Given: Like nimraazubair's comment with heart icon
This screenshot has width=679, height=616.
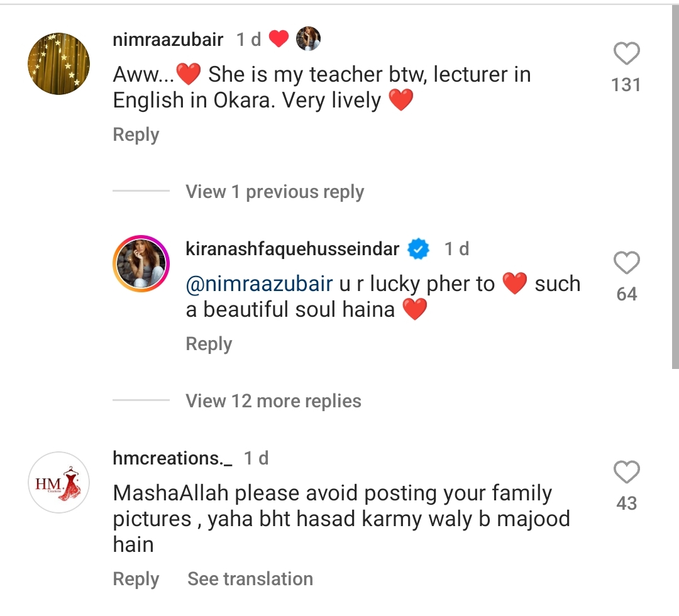Looking at the screenshot, I should 626,55.
